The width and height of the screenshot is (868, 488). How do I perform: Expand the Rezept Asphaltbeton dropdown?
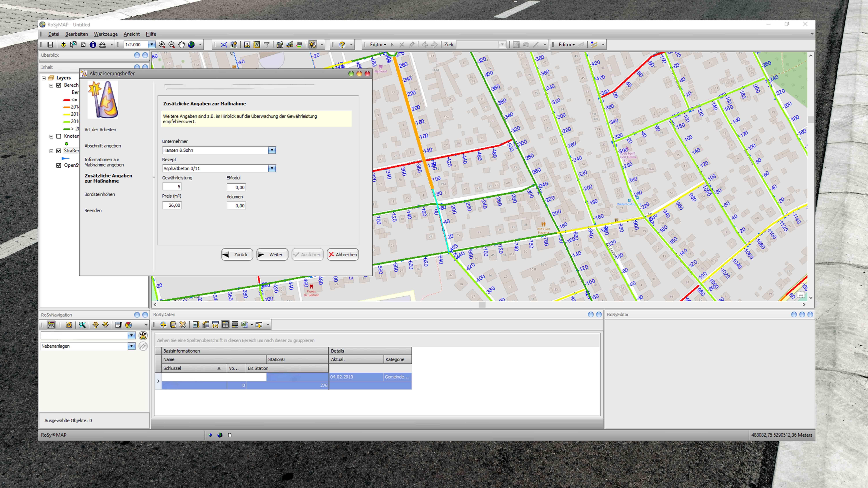click(x=272, y=168)
